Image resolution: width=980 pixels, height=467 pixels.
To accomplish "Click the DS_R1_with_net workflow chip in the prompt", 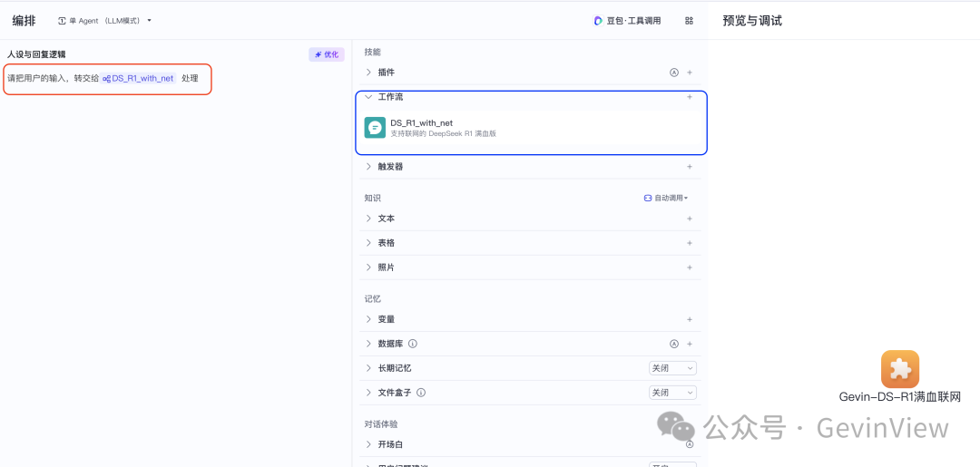I will (x=139, y=79).
